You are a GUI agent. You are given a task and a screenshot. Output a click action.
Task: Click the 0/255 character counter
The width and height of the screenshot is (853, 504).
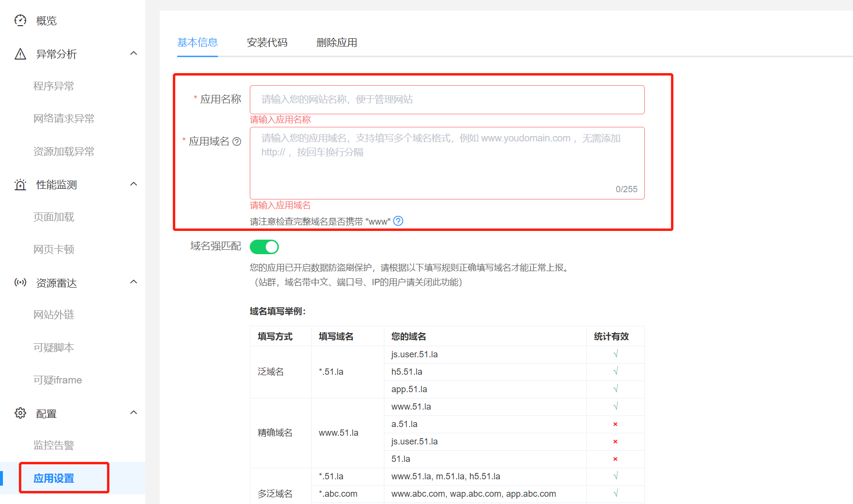click(626, 189)
